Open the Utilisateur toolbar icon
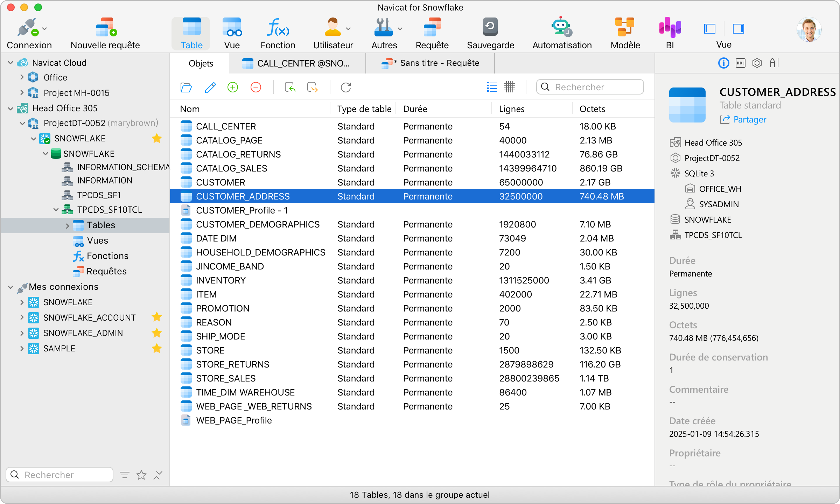Viewport: 840px width, 504px height. click(332, 27)
